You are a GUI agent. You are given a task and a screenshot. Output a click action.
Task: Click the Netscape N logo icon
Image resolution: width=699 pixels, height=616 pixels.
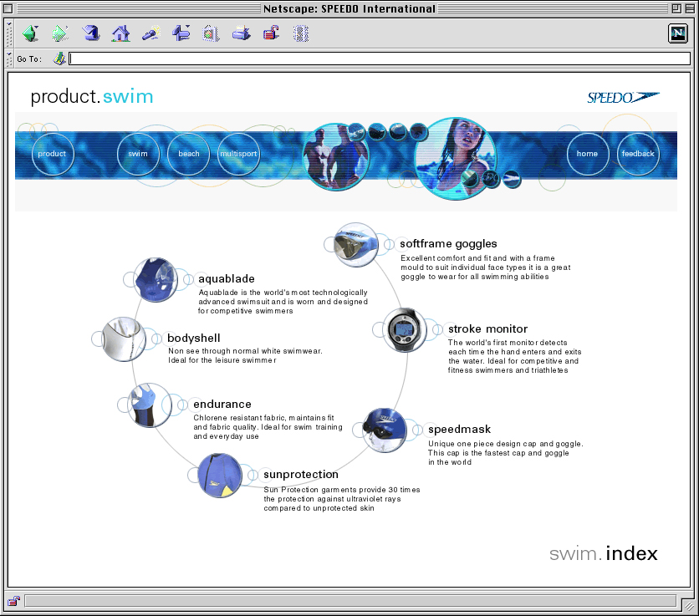[x=678, y=33]
